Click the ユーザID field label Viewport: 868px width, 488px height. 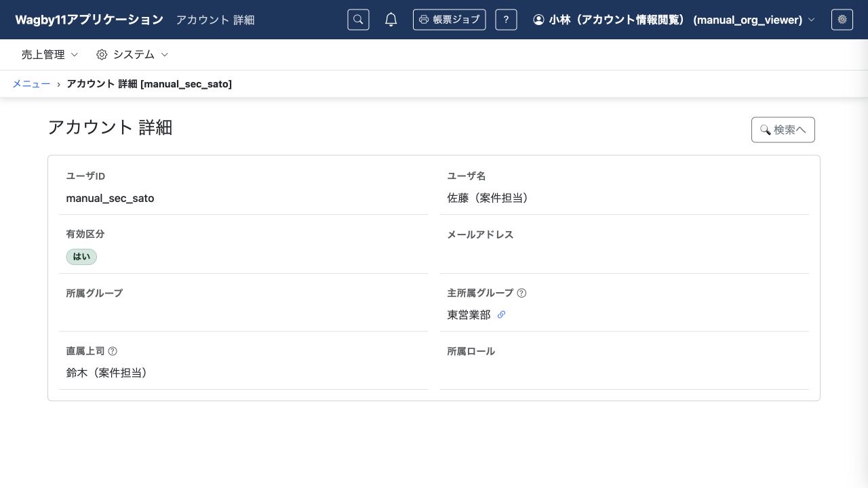(85, 176)
